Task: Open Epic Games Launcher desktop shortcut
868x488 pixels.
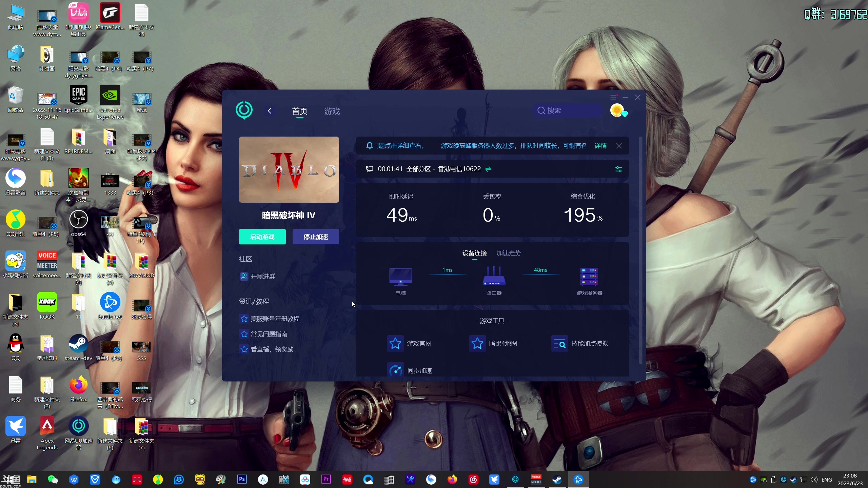Action: pyautogui.click(x=78, y=99)
